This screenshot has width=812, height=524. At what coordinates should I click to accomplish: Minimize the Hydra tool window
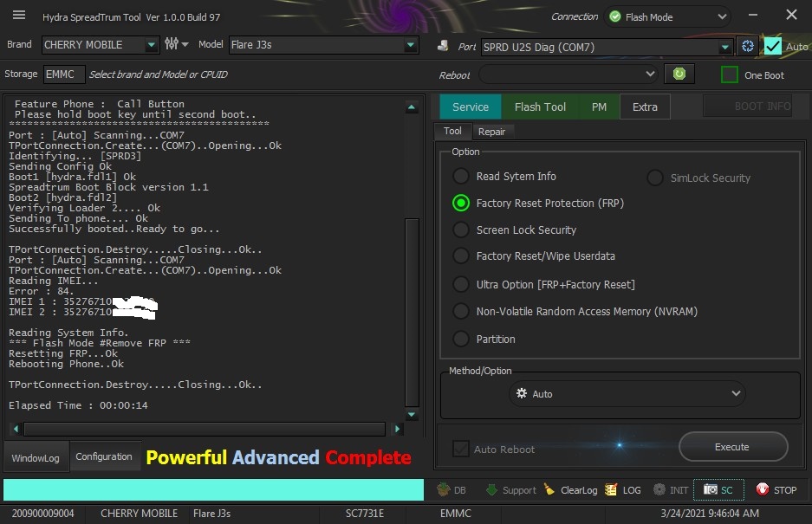click(x=753, y=15)
